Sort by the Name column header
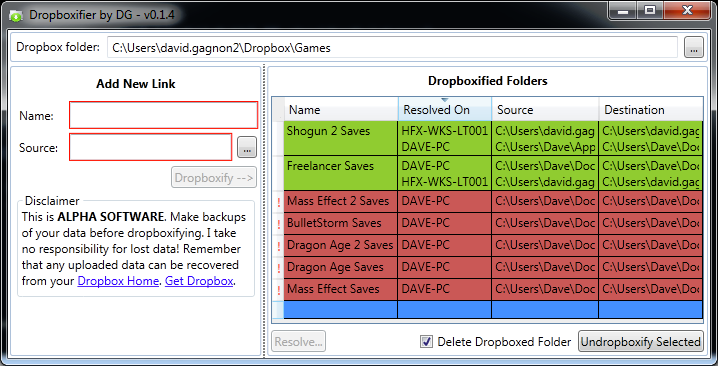This screenshot has width=718, height=366. 341,109
